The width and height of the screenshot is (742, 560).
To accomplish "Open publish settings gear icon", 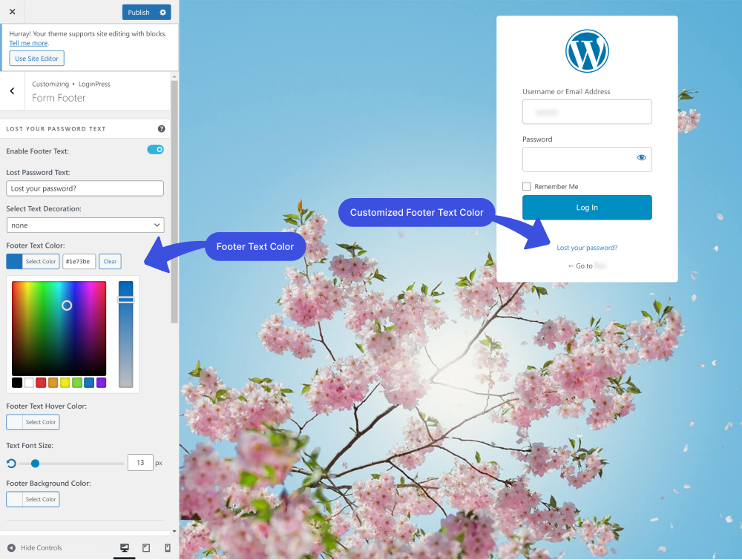I will pyautogui.click(x=162, y=13).
